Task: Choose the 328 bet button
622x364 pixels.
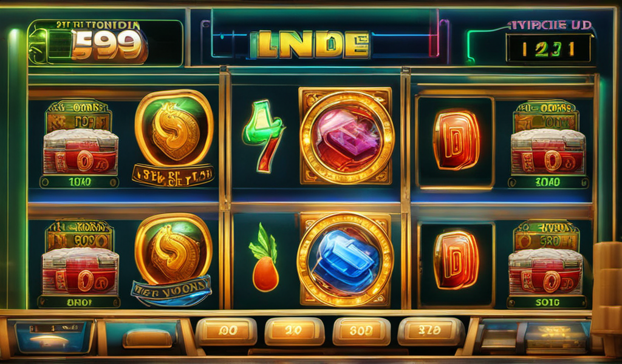Action: coord(431,331)
